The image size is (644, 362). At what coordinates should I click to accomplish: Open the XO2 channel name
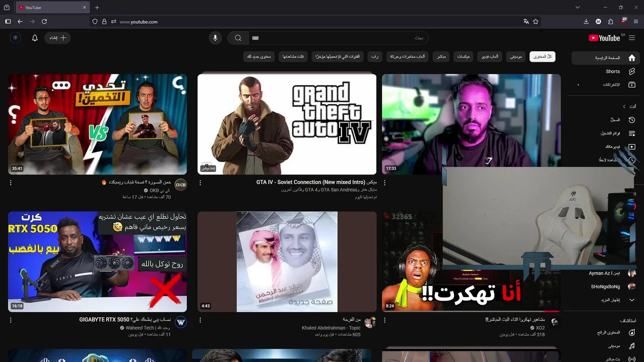(x=540, y=328)
